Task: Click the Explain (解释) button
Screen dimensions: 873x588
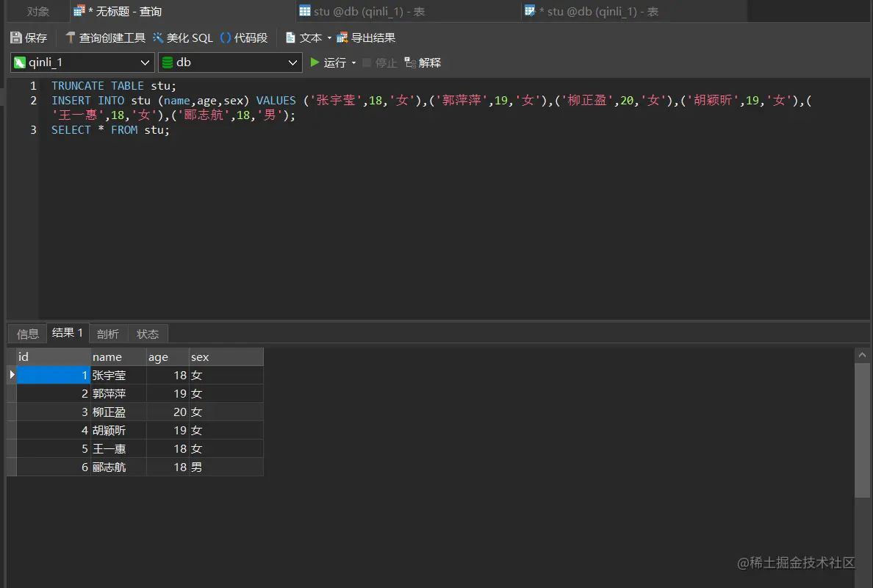Action: point(423,62)
